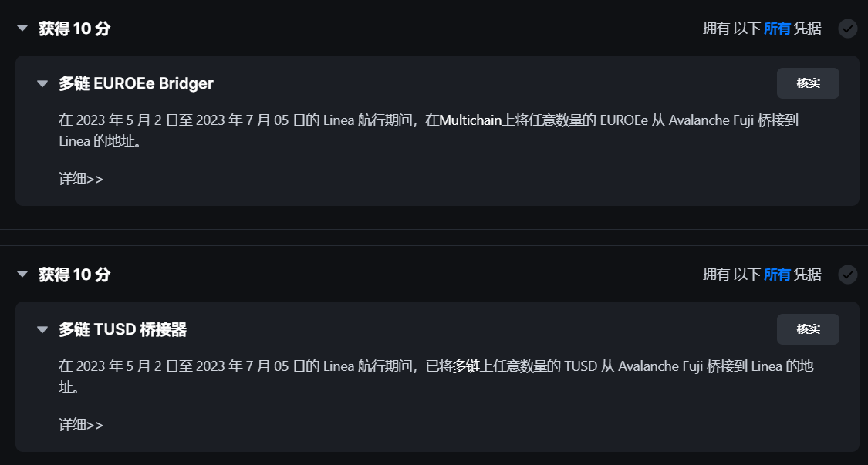This screenshot has width=868, height=465.
Task: Click the checkmark circle icon for EUROEe section
Action: [x=848, y=29]
